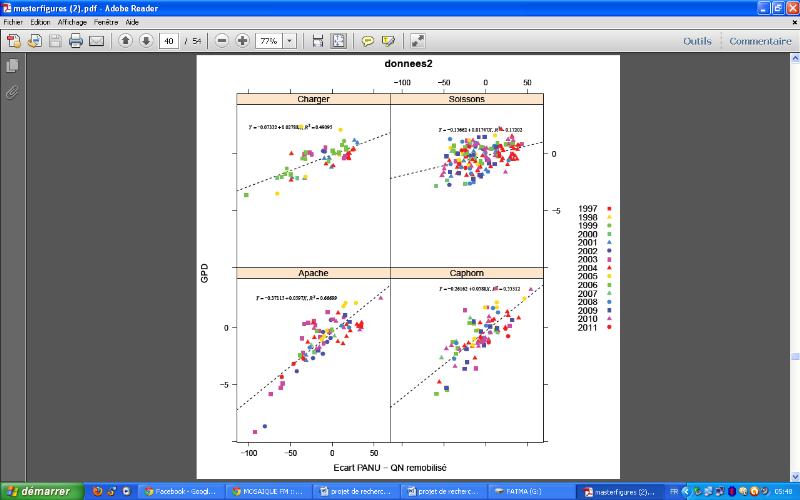Add a sticky note comment
Screen dimensions: 800x500
pos(367,41)
